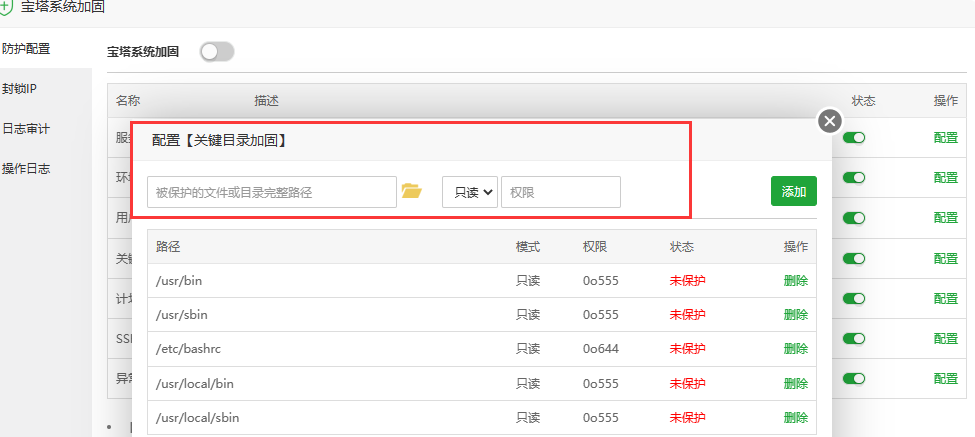Toggle the main 宝塔系统加固 switch
The image size is (975, 437).
(217, 52)
